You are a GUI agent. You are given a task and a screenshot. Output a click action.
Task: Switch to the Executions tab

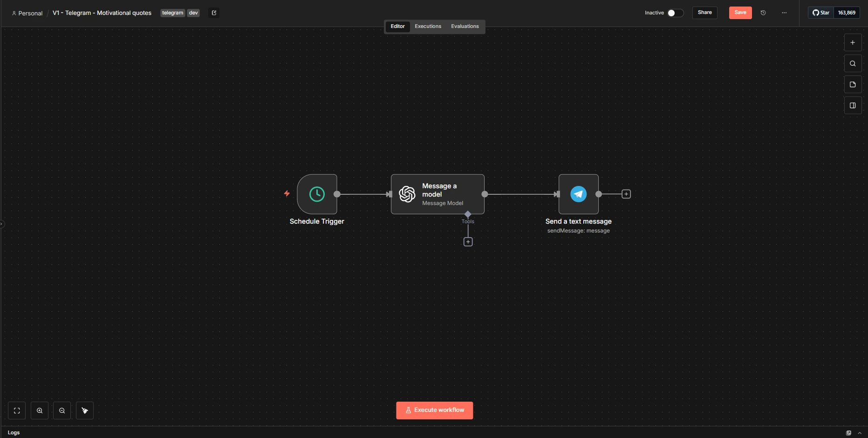coord(428,27)
